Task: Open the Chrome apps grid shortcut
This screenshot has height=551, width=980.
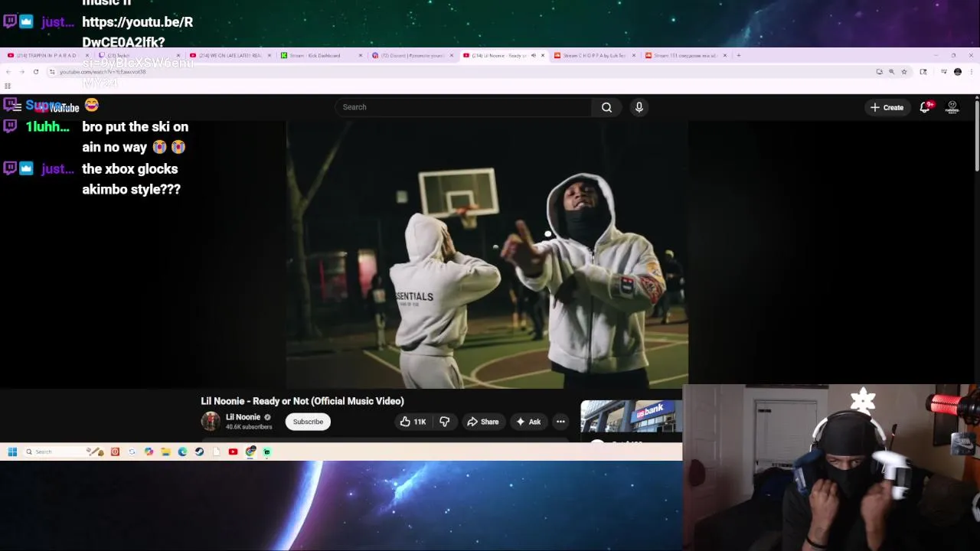Action: [x=8, y=86]
